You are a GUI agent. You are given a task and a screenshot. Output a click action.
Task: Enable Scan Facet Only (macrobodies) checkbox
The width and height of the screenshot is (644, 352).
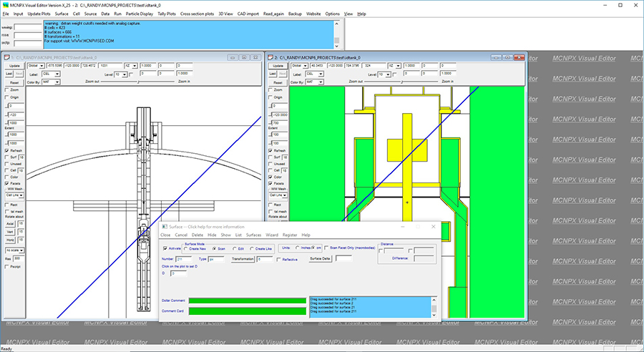coord(326,248)
